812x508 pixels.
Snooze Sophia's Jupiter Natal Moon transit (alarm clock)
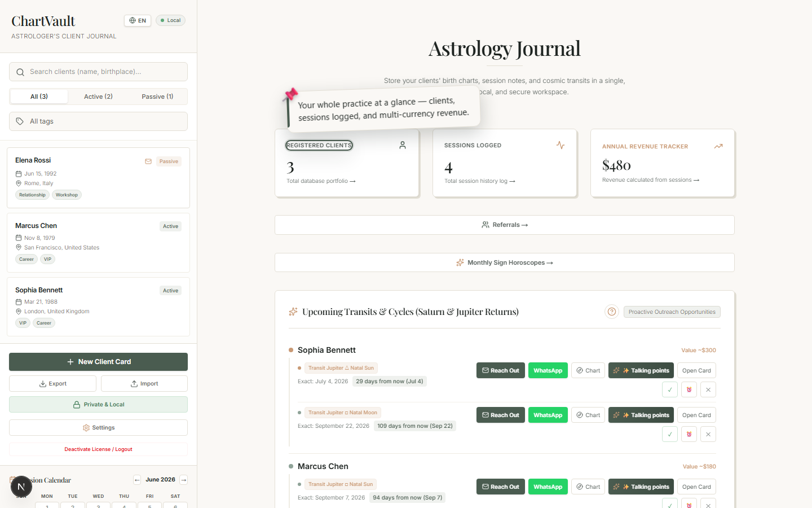tap(689, 434)
